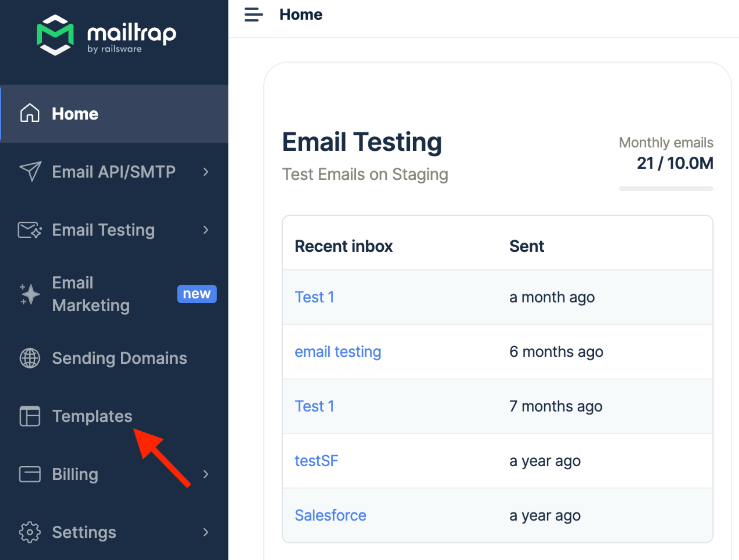The image size is (739, 560).
Task: Open the testSF inbox link
Action: tap(316, 461)
